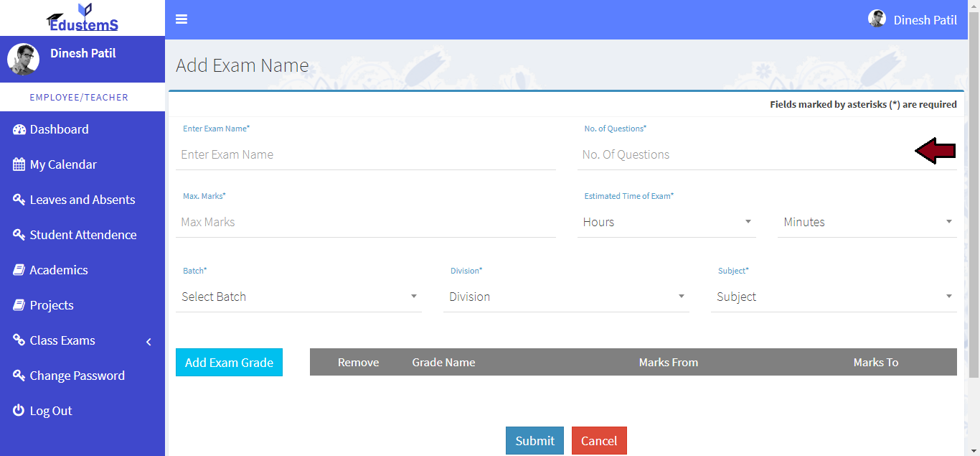Open the Hours dropdown

(x=666, y=222)
